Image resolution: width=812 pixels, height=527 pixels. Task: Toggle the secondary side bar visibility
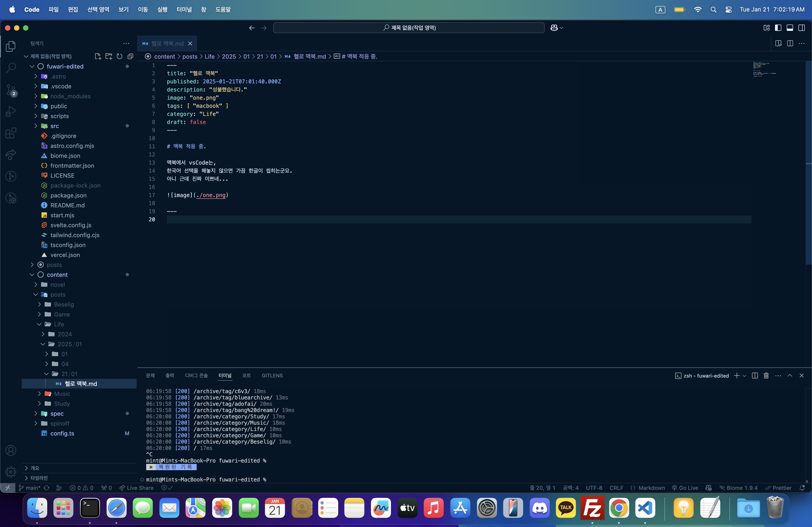click(x=802, y=27)
